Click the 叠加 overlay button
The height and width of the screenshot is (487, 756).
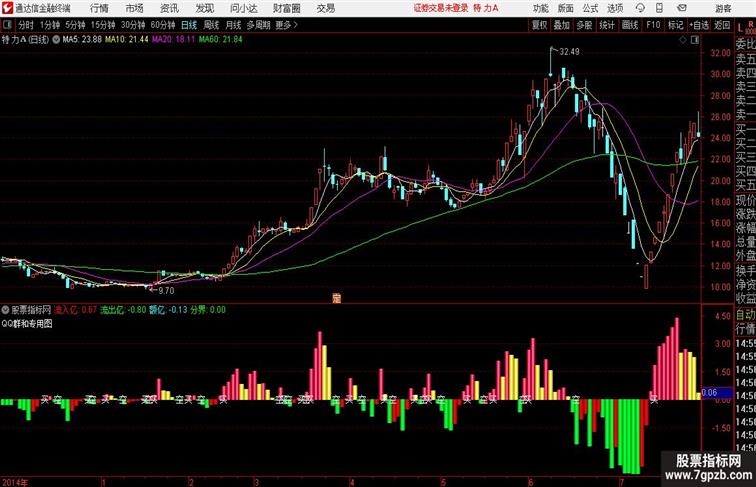[x=561, y=25]
